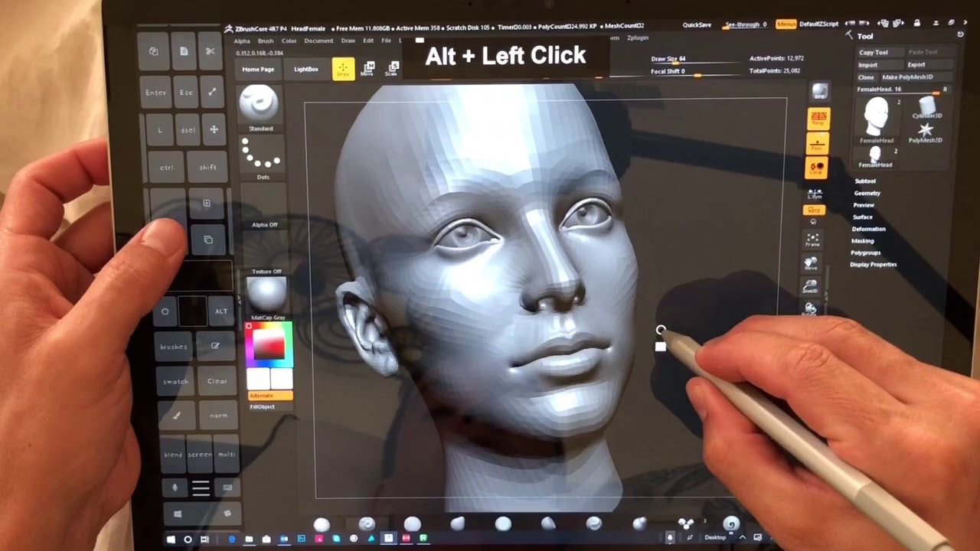Open Task View on the taskbar

pyautogui.click(x=204, y=539)
